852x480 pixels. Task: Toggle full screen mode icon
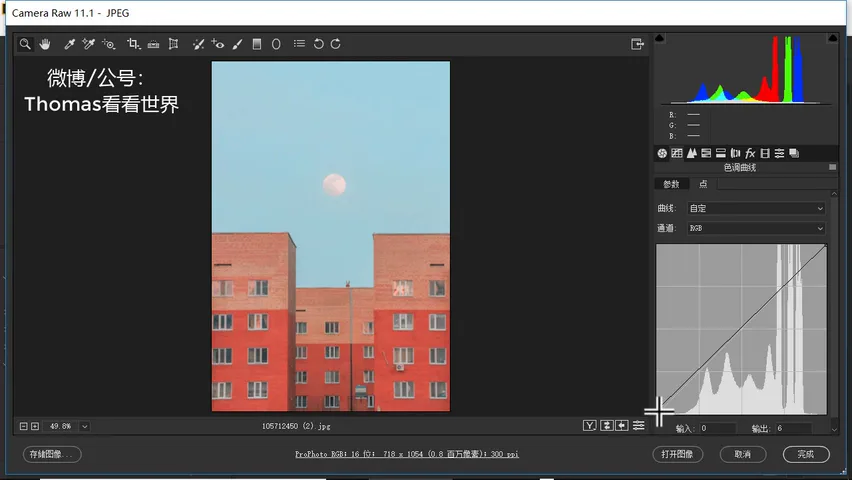[637, 44]
